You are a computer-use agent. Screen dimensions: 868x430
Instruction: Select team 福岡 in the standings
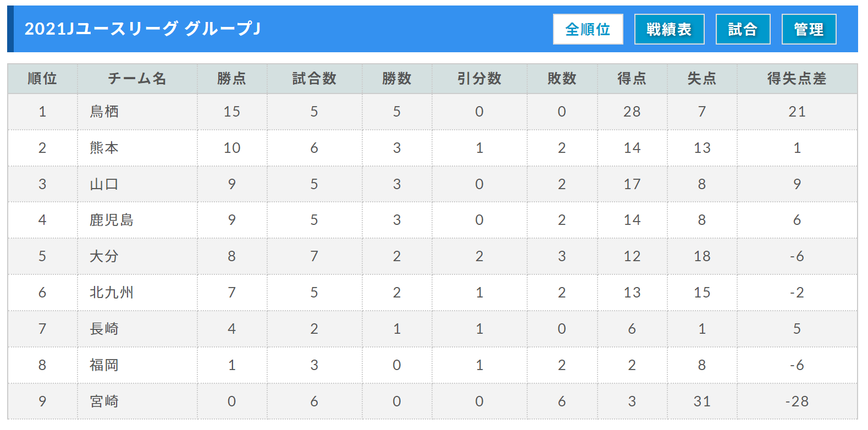(104, 365)
